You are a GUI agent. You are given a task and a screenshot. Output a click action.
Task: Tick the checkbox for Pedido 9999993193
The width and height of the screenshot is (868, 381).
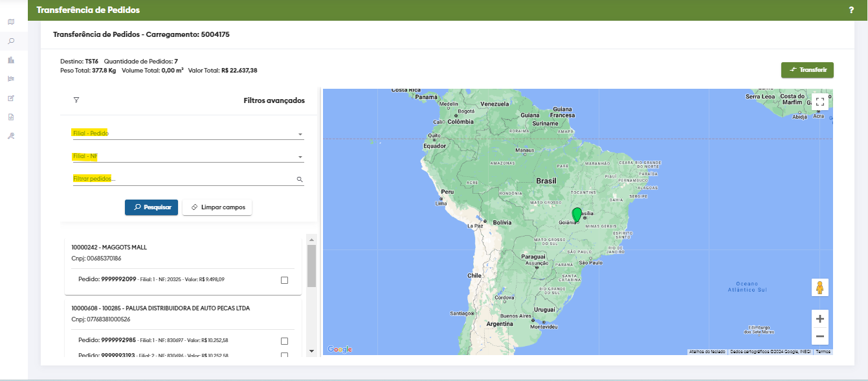pos(285,355)
